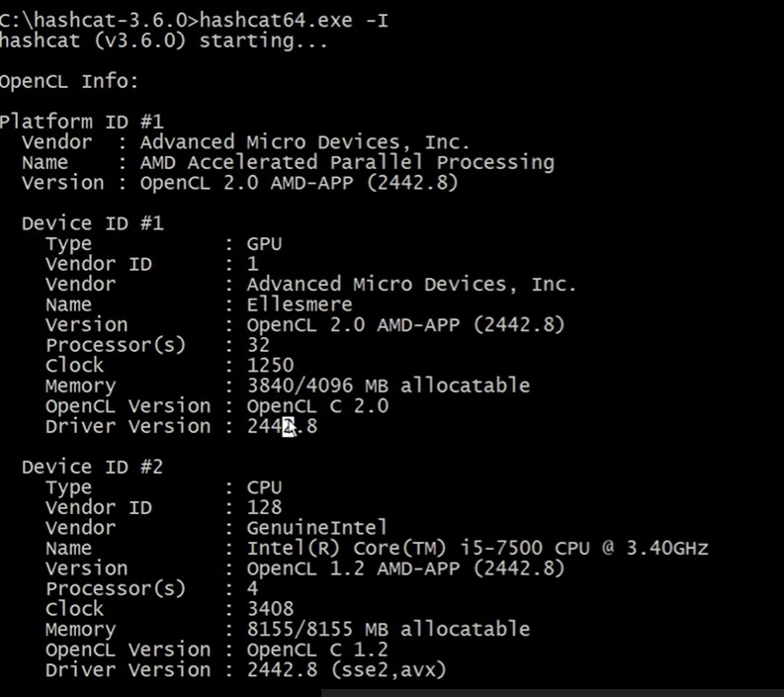784x697 pixels.
Task: Click the 'Device ID #2' heading
Action: tap(93, 467)
